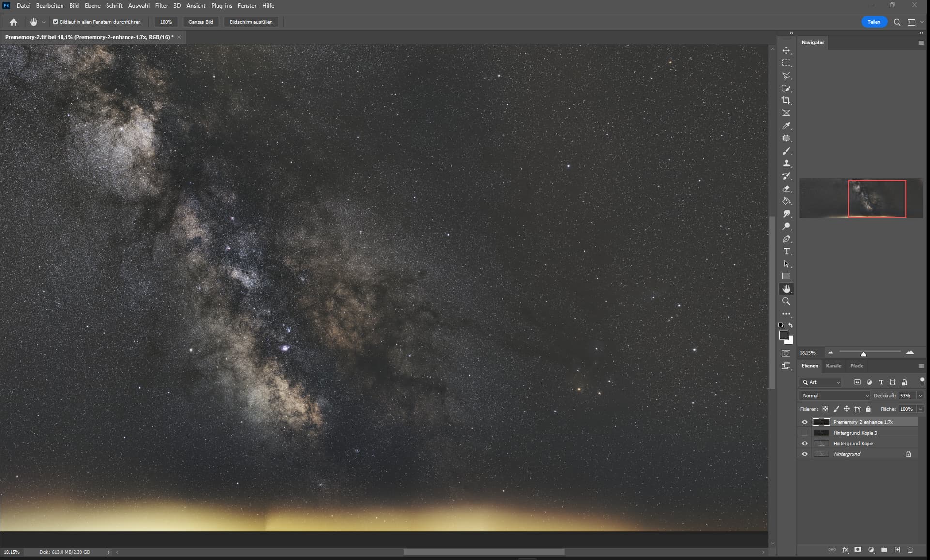This screenshot has width=930, height=560.
Task: Select the Crop tool
Action: [x=786, y=100]
